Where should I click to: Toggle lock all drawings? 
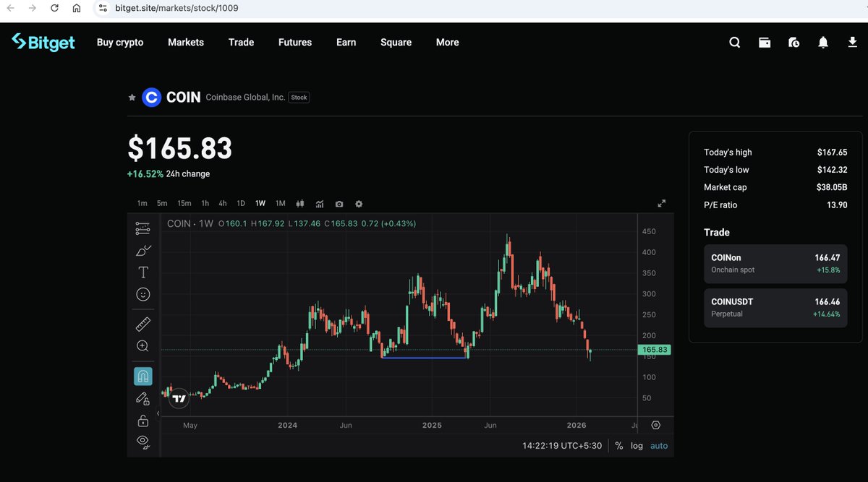coord(142,421)
